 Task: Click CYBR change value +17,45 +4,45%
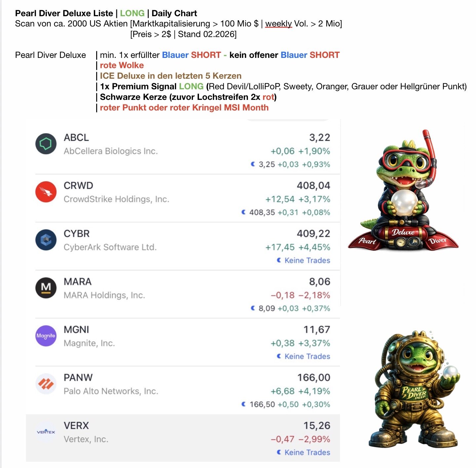[x=298, y=247]
